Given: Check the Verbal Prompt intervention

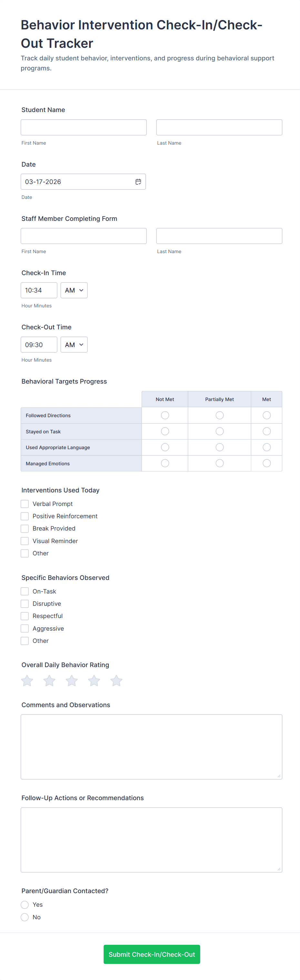Looking at the screenshot, I should pyautogui.click(x=25, y=504).
